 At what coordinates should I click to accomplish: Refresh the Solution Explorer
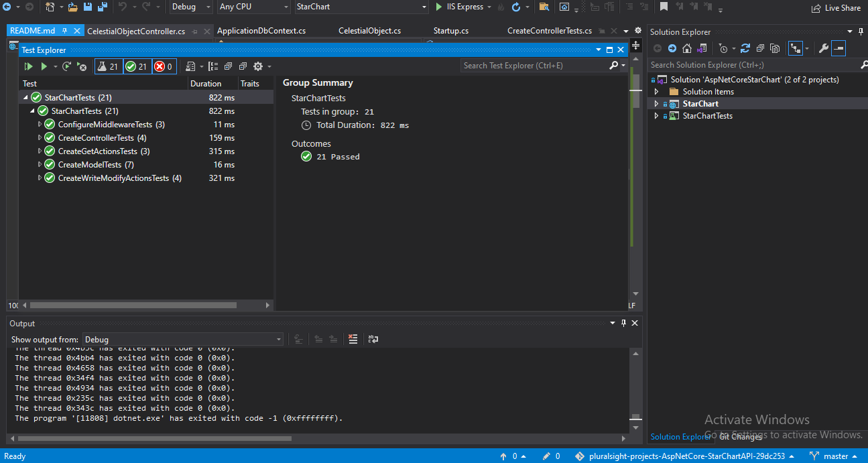click(745, 48)
